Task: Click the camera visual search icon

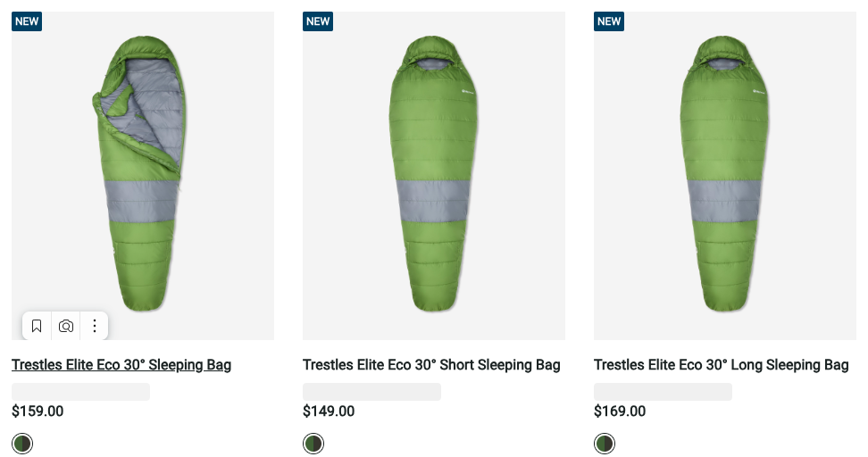Action: [66, 326]
